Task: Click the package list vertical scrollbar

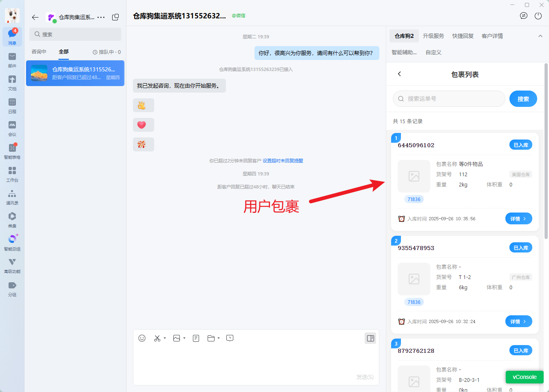Action: coord(546,151)
